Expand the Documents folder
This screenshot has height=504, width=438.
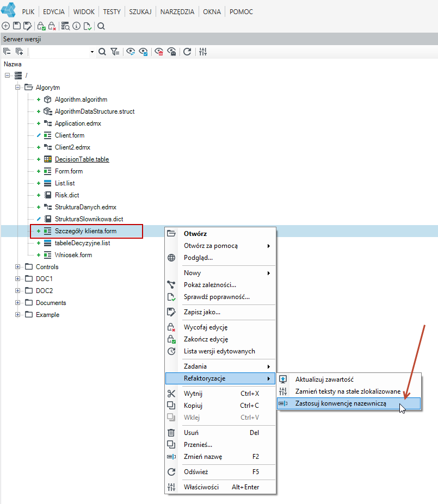[x=18, y=303]
